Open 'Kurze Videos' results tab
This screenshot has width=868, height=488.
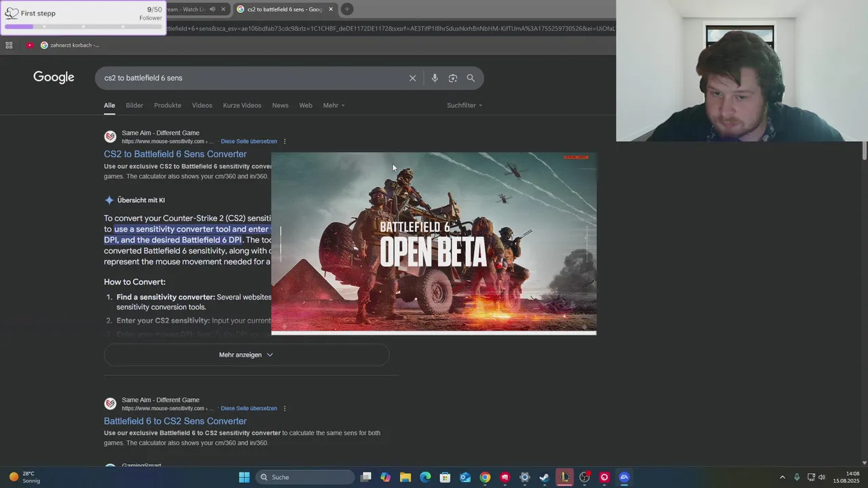(x=242, y=105)
